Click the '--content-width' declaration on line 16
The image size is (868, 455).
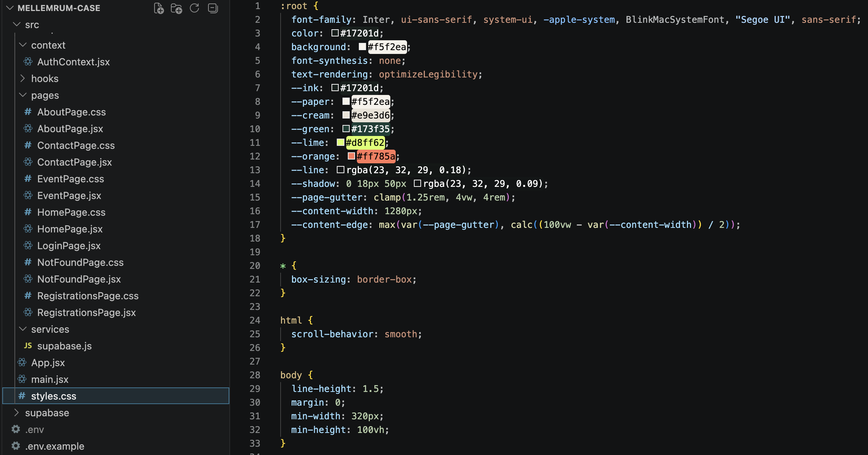(x=357, y=211)
